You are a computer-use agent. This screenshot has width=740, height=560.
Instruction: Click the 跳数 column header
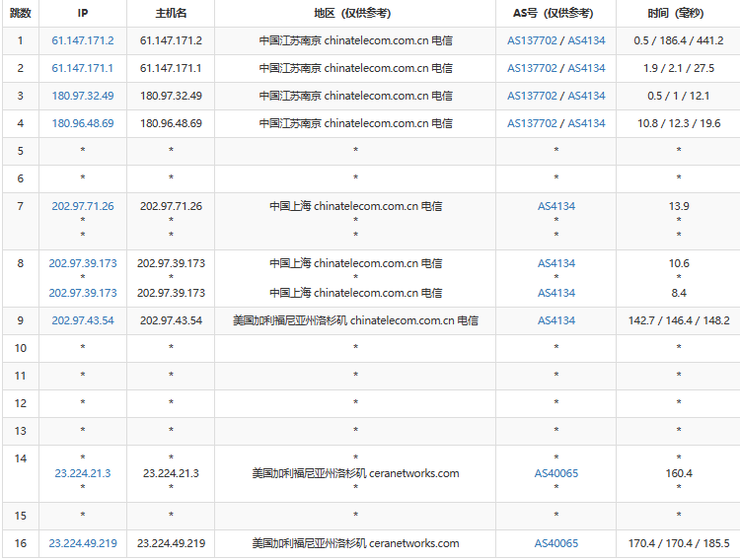coord(21,13)
